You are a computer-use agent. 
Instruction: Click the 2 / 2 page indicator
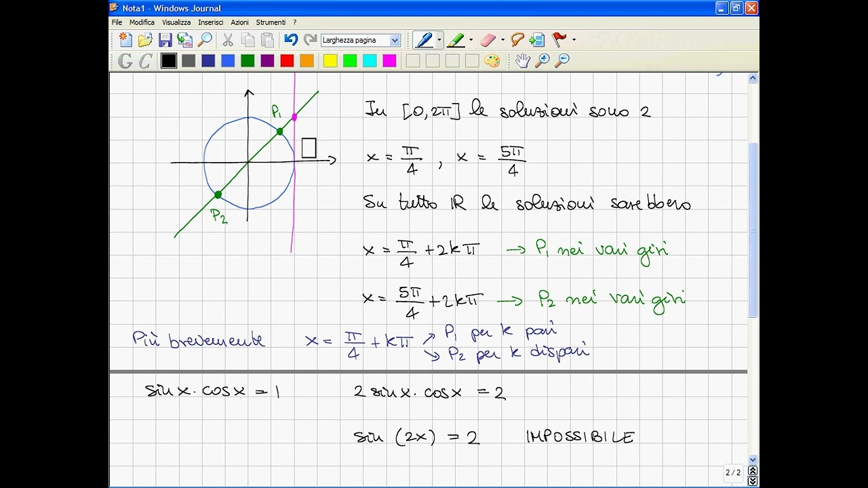(733, 472)
